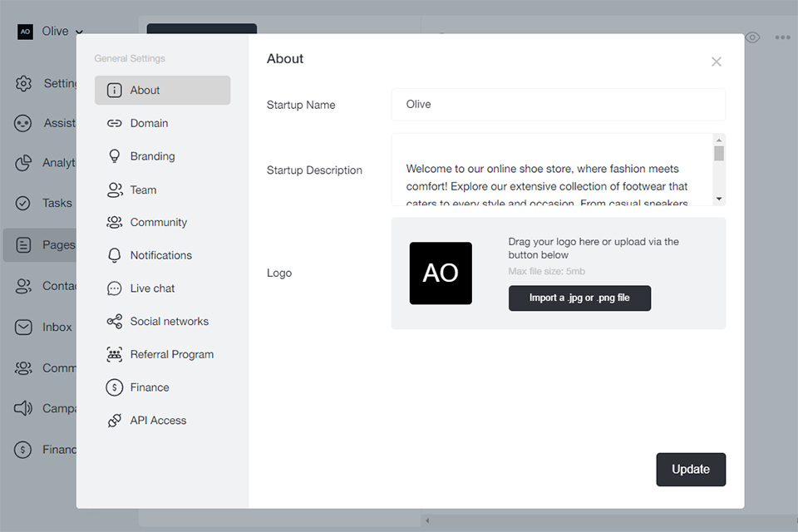Click the Social networks share icon

coord(115,322)
